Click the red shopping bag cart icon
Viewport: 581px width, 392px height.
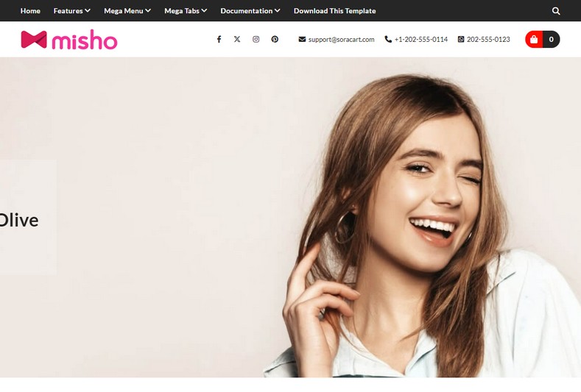pos(534,39)
